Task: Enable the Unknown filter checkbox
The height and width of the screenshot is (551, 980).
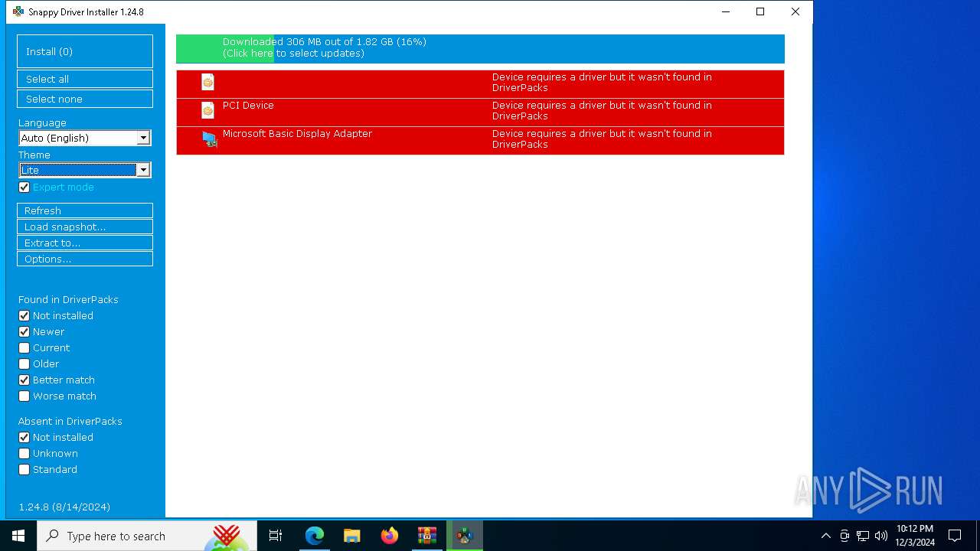Action: tap(24, 454)
